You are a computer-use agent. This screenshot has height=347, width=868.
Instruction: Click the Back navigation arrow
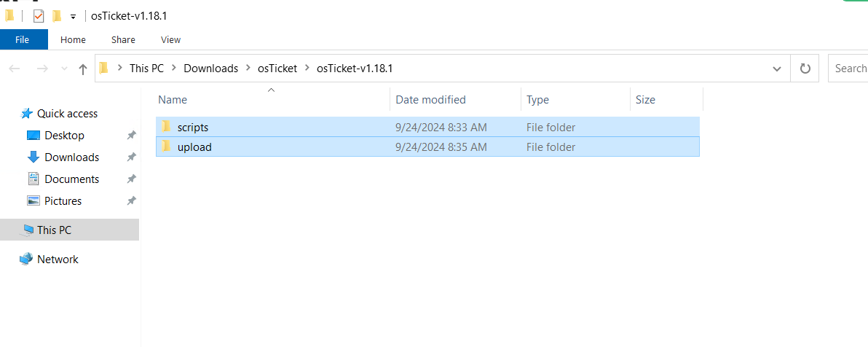(15, 69)
